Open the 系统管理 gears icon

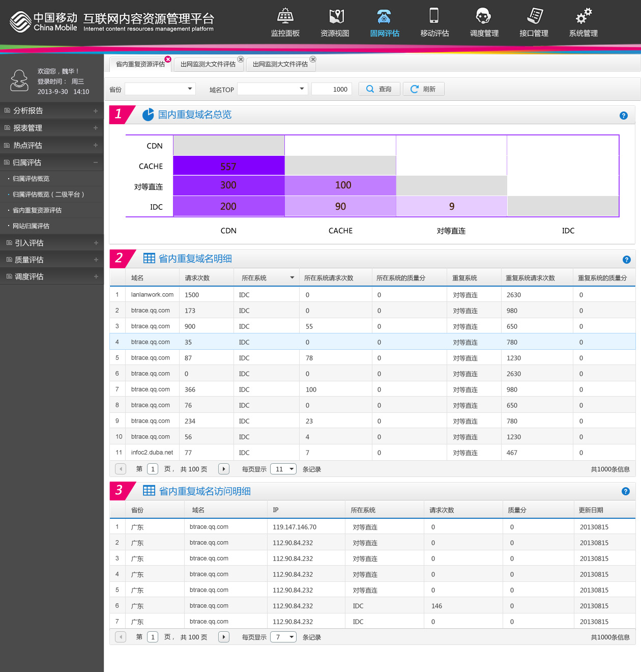pos(583,16)
